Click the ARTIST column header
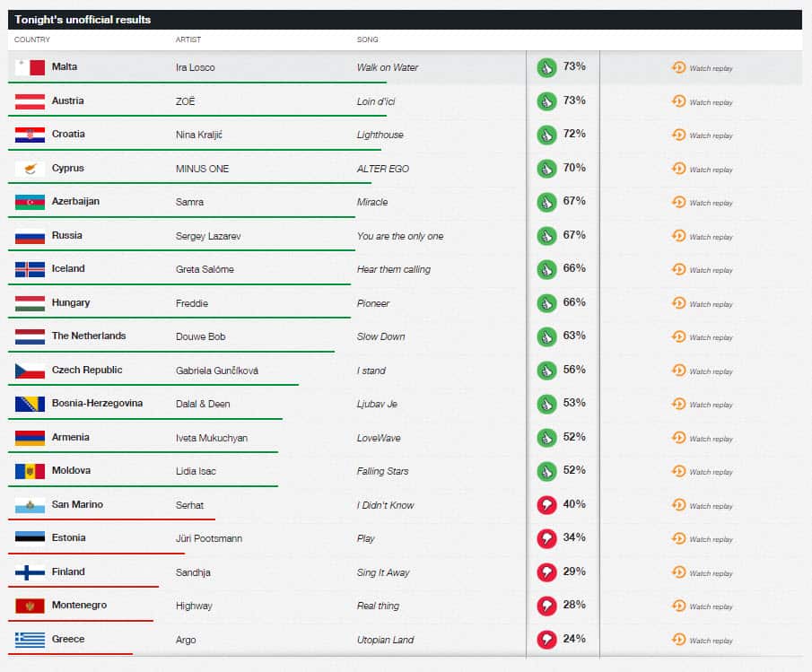The height and width of the screenshot is (672, 812). [x=188, y=39]
